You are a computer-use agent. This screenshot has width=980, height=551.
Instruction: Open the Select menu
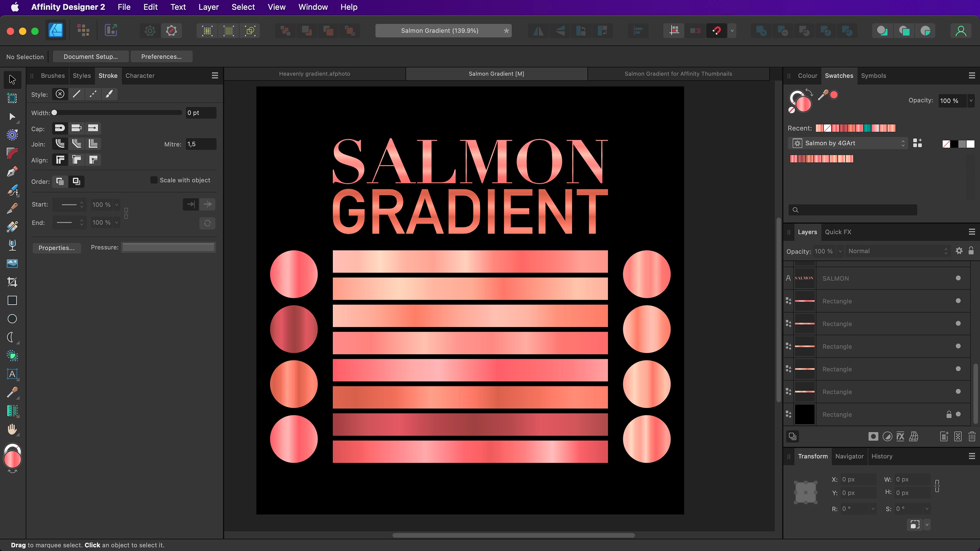pos(243,7)
